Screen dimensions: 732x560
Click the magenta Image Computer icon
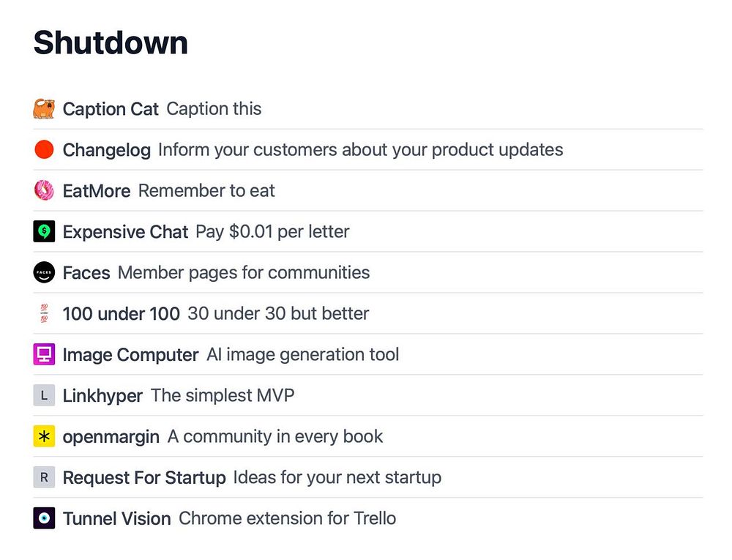[44, 355]
